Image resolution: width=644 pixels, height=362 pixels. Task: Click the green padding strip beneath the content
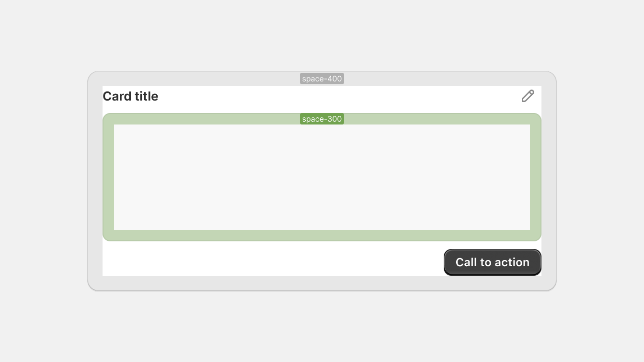click(x=322, y=236)
